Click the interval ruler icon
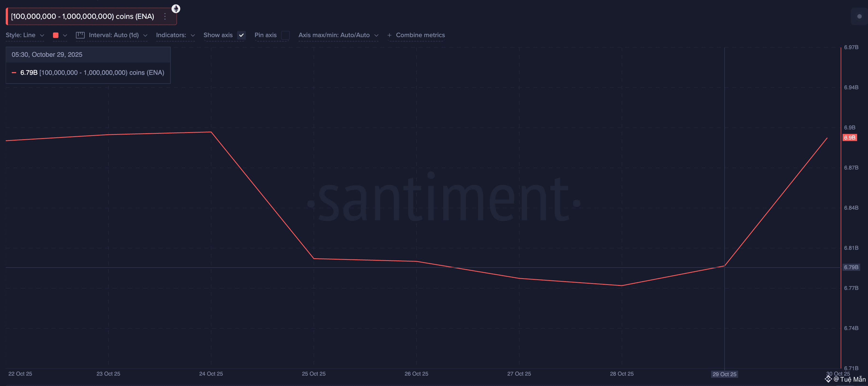 click(80, 35)
